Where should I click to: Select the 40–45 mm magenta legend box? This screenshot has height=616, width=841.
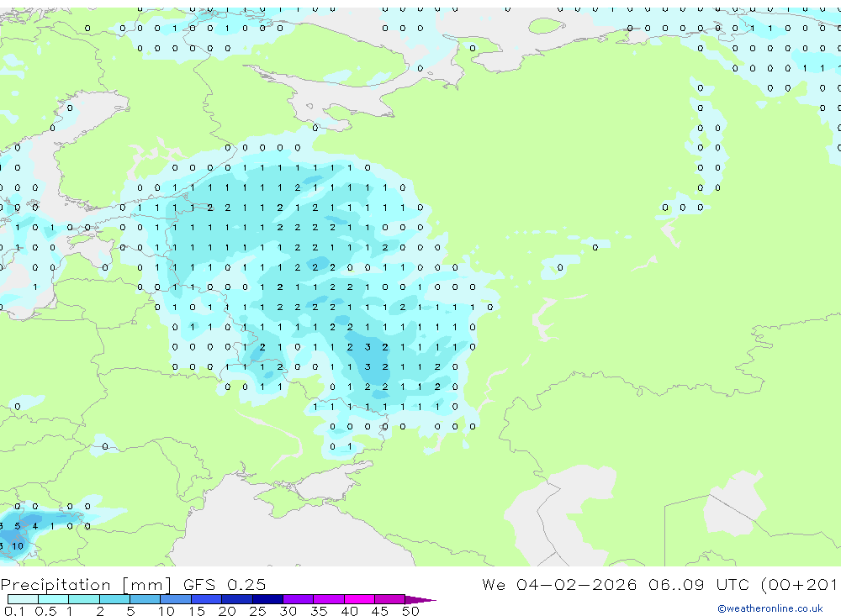(x=359, y=599)
